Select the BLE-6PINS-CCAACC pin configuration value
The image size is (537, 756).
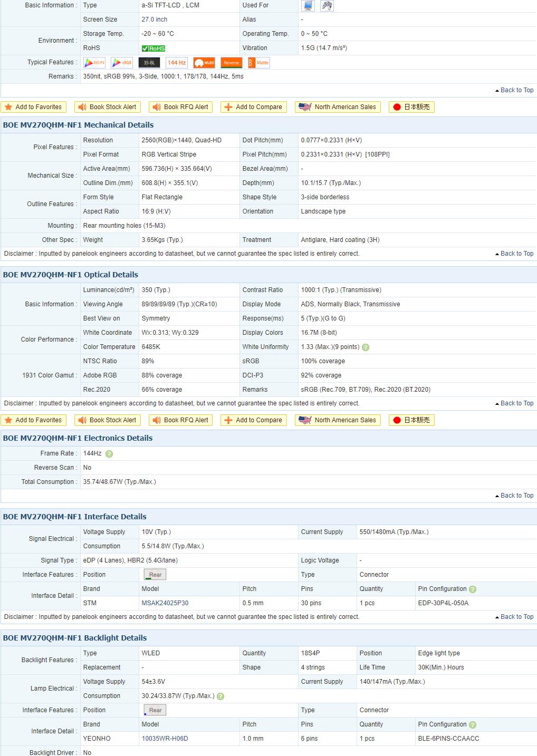(x=448, y=739)
